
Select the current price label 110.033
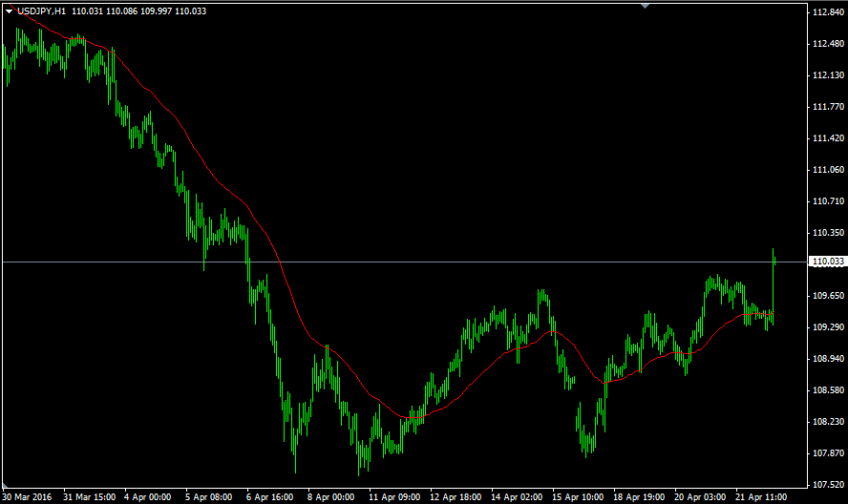coord(828,262)
